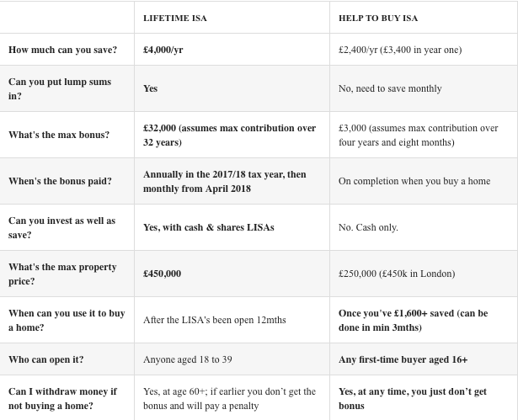
Task: Click the £2,400/yr (£3,400 in year one) cell
Action: click(x=400, y=50)
